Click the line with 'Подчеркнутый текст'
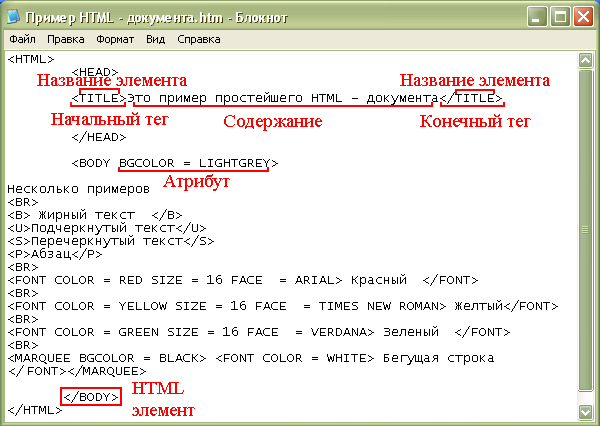 point(107,228)
